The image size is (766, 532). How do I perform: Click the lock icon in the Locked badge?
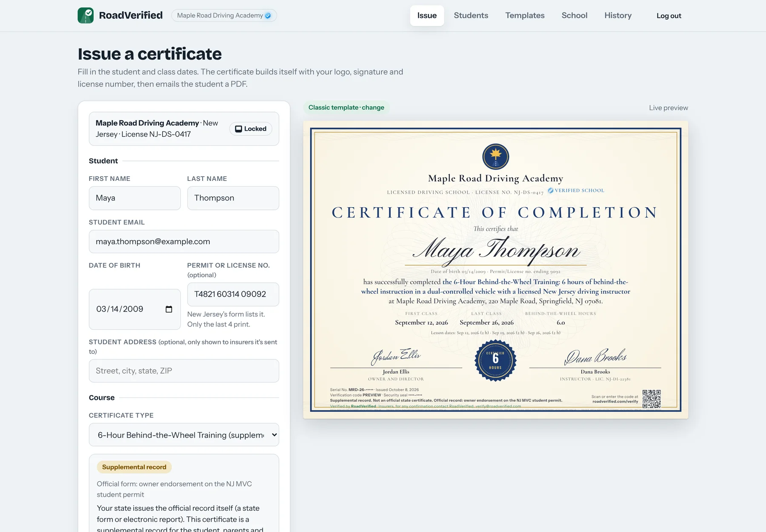[239, 129]
